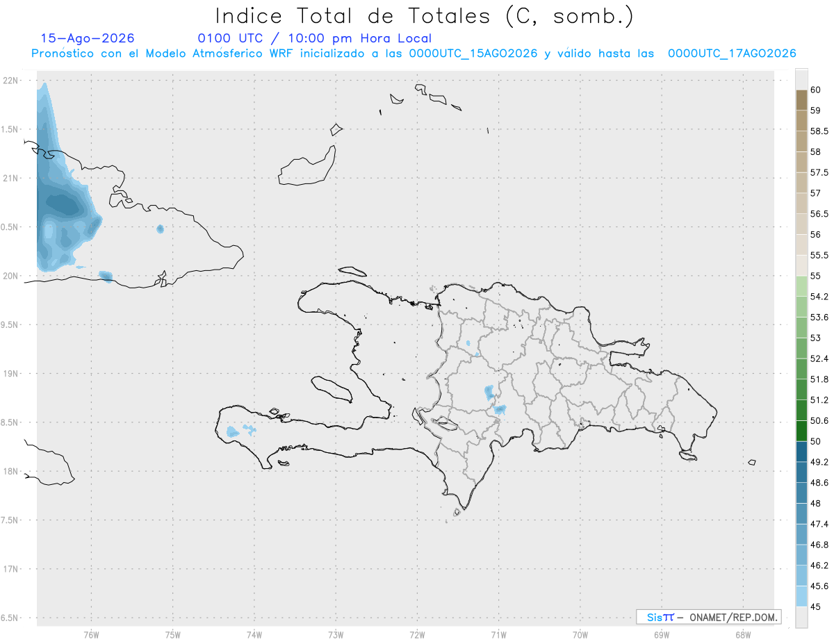Click the colorbar value "49.2"
Image resolution: width=834 pixels, height=644 pixels.
pyautogui.click(x=820, y=462)
